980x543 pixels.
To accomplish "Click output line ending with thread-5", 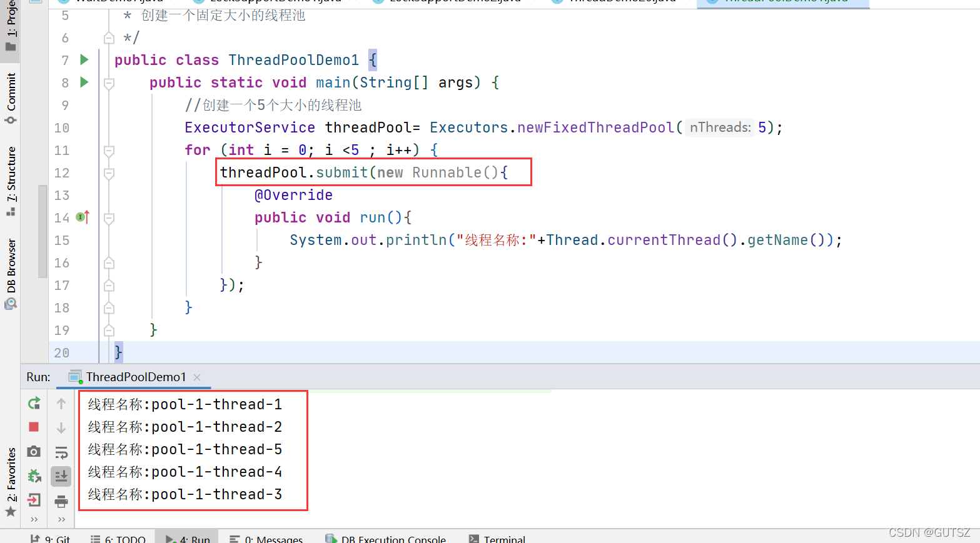I will pos(185,449).
